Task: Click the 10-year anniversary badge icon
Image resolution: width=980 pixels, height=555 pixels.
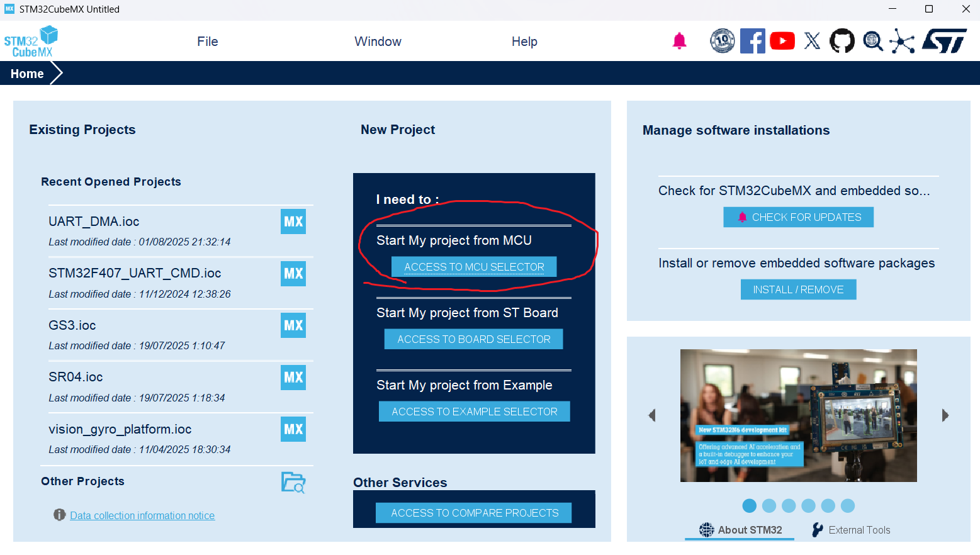Action: pos(722,41)
